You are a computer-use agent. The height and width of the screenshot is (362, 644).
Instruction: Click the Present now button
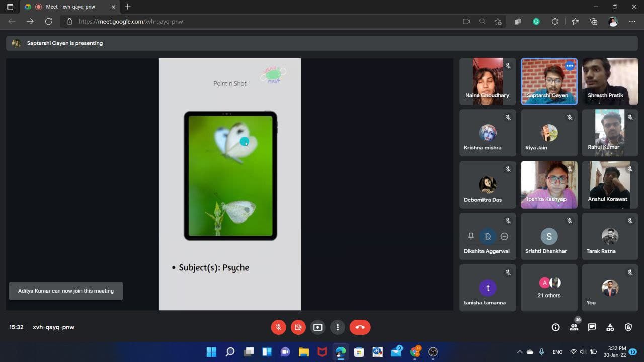coord(317,327)
